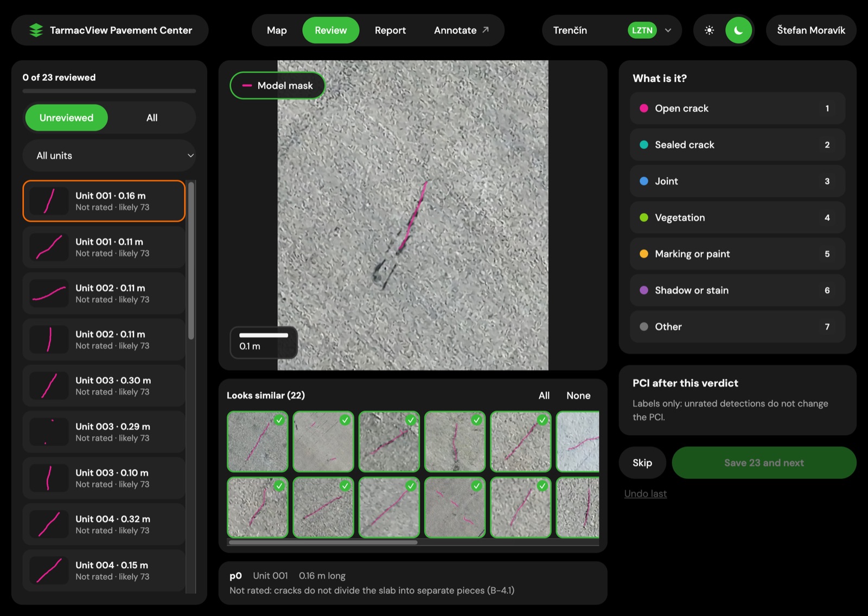Expand the Trenčín airport selector
Screen dimensions: 868x616
pyautogui.click(x=612, y=30)
